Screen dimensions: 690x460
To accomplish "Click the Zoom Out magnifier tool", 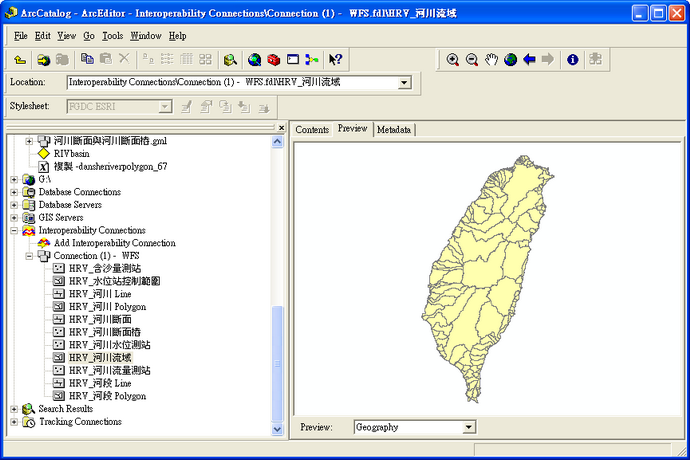I will point(472,60).
